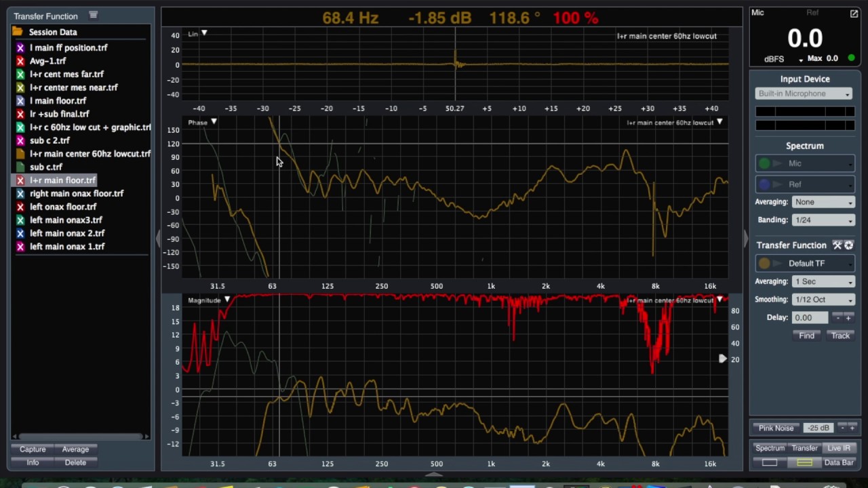Open the Smoothing dropdown
The height and width of the screenshot is (488, 868).
pos(823,299)
